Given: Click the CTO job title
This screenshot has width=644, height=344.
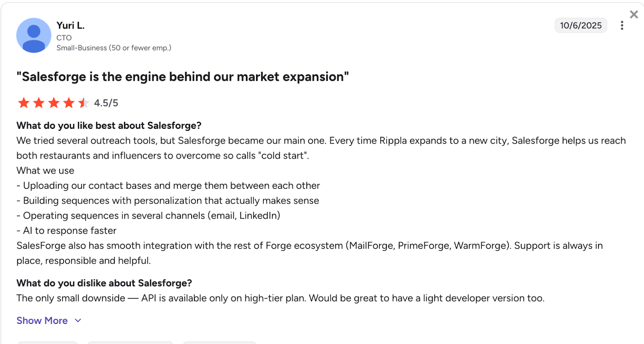Looking at the screenshot, I should [64, 38].
